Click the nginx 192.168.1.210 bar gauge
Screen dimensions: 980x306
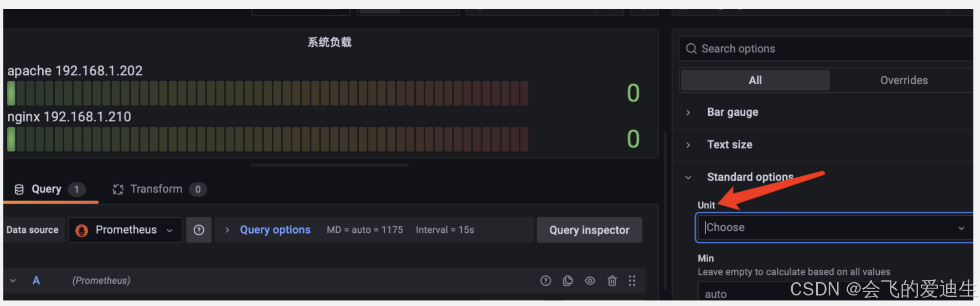pos(268,139)
